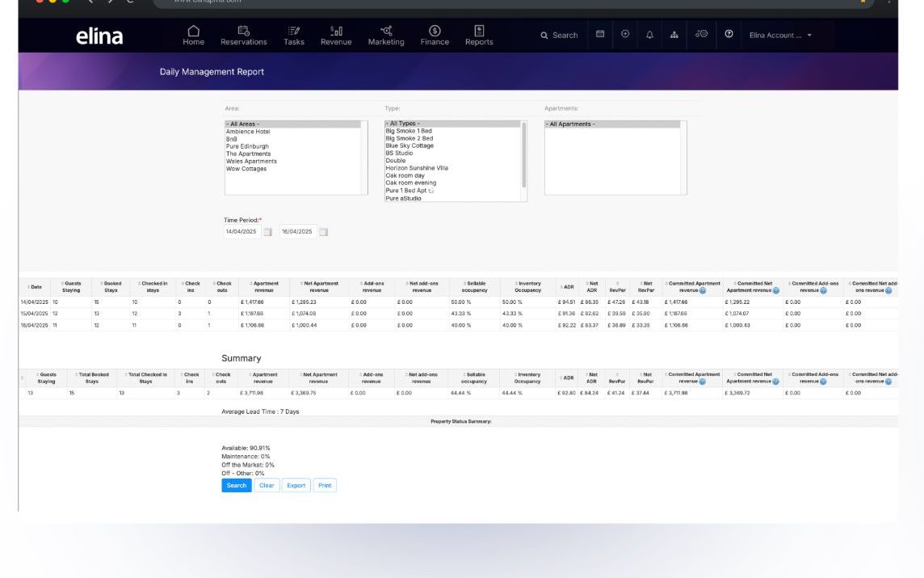Click the end date calendar picker icon
The image size is (924, 578).
[324, 232]
